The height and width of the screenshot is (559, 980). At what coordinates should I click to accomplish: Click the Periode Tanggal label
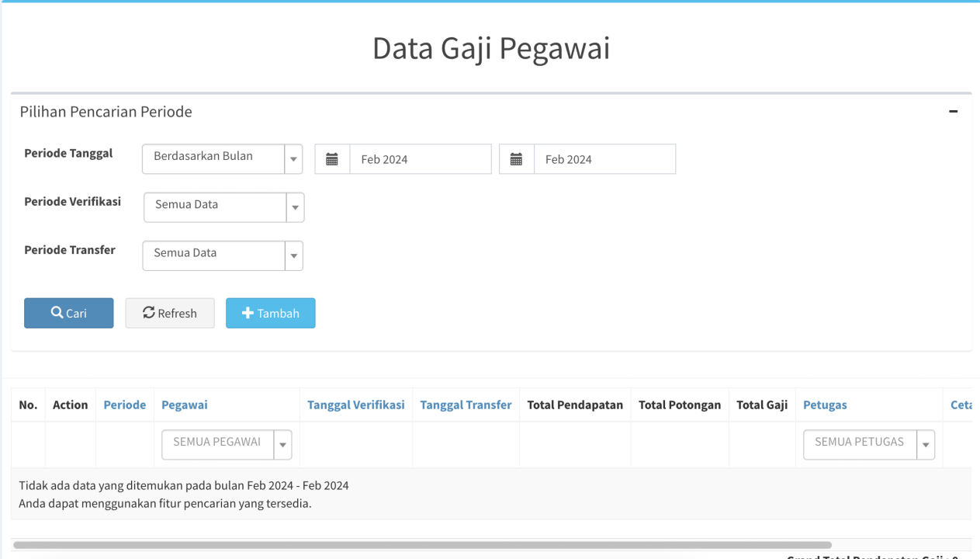point(68,153)
